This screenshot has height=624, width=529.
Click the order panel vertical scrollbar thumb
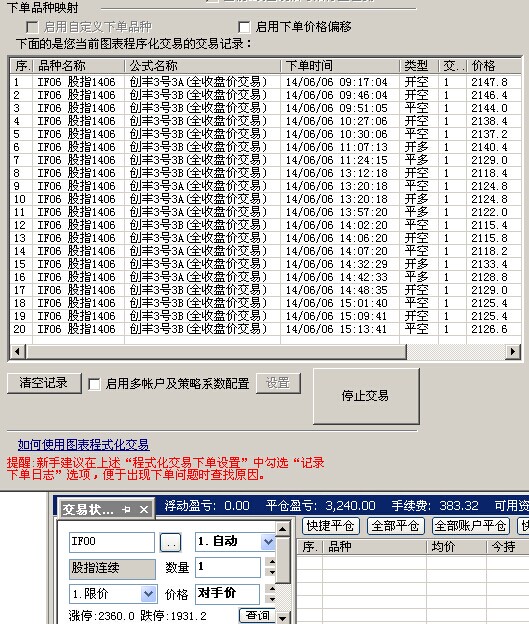[x=282, y=560]
